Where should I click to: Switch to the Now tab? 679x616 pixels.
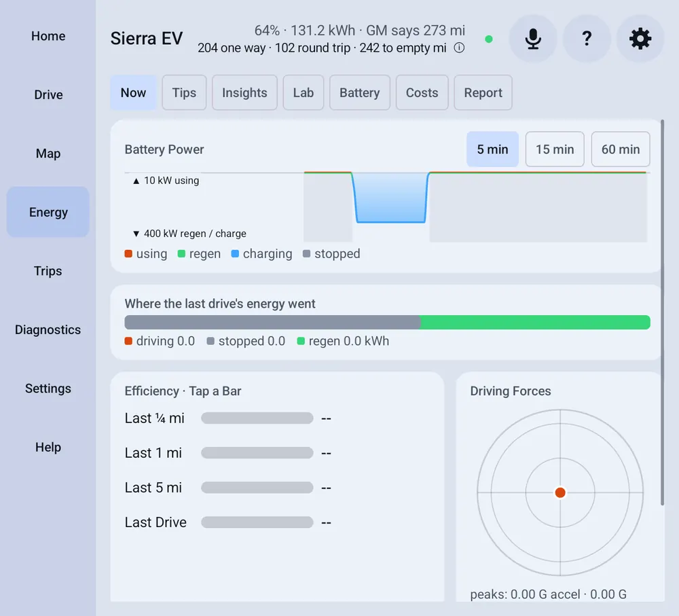point(133,92)
